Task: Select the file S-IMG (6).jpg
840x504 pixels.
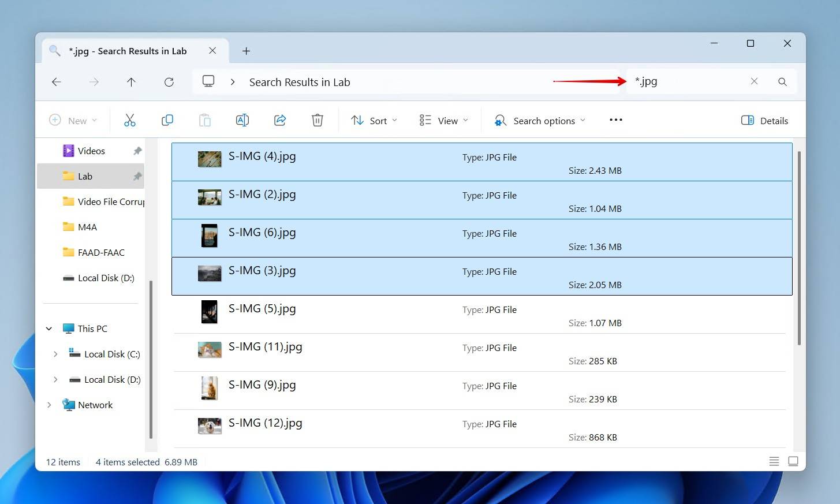Action: coord(481,238)
